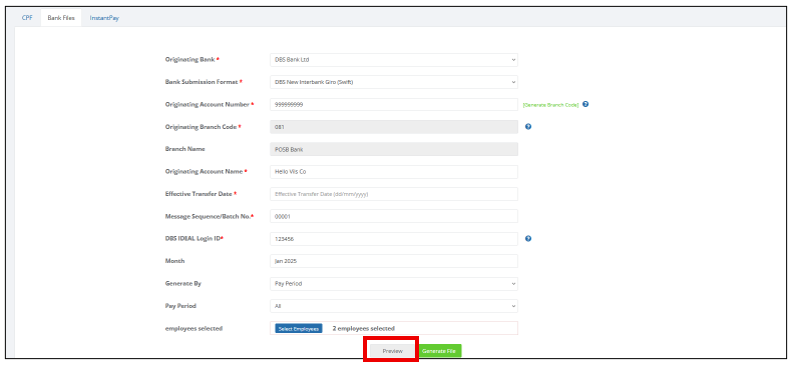This screenshot has height=367, width=791.
Task: Click the Generate Branch Code link
Action: click(x=551, y=105)
